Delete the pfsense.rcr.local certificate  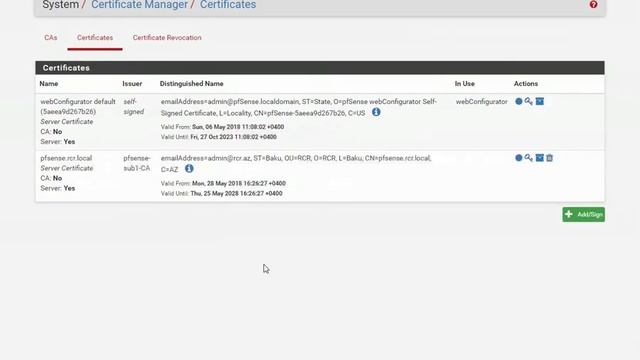click(549, 158)
